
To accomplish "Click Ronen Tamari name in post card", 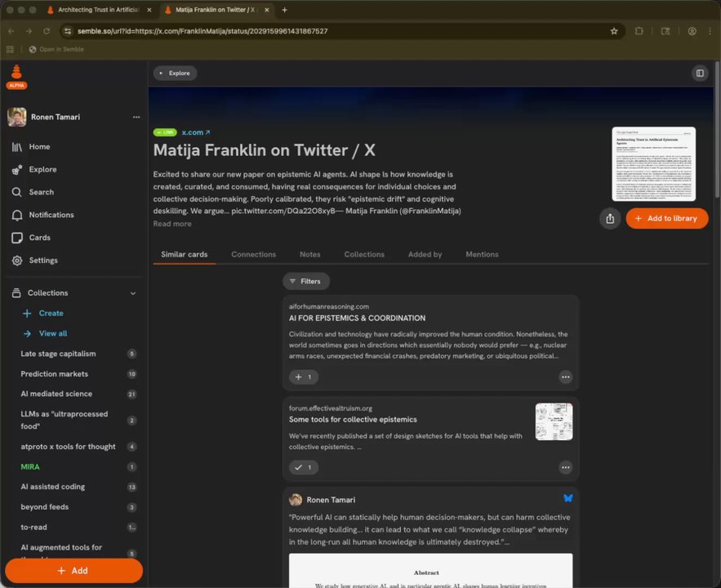I will 331,500.
